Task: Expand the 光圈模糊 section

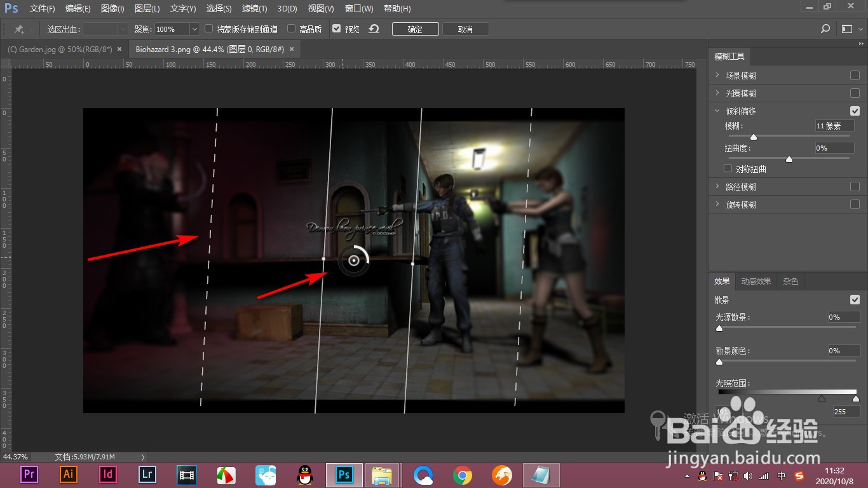Action: [x=717, y=93]
